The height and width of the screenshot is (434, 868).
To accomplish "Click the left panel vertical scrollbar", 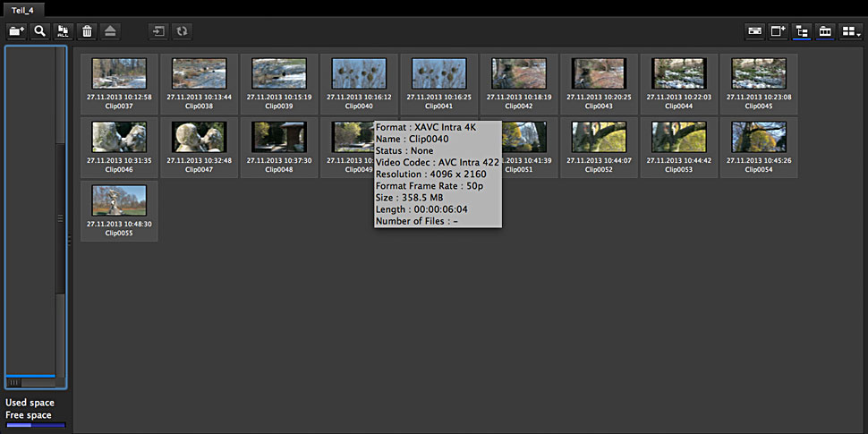I will (61, 215).
